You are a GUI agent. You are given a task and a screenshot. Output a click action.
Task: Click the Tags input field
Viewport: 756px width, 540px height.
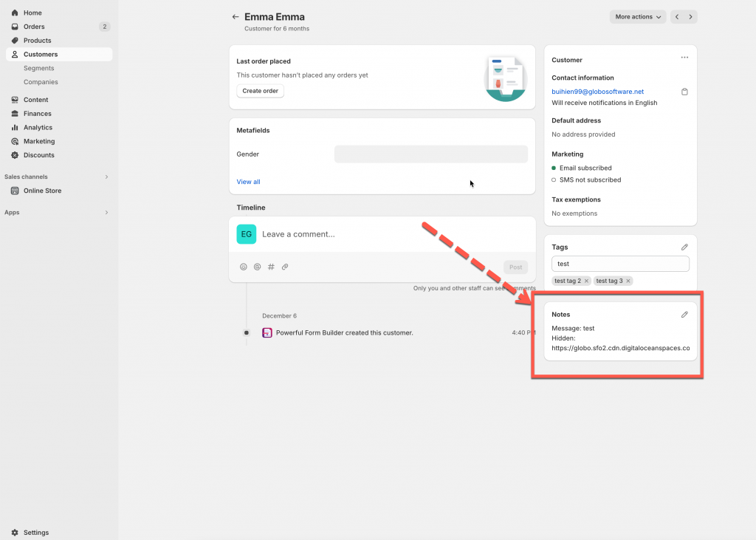pyautogui.click(x=620, y=264)
